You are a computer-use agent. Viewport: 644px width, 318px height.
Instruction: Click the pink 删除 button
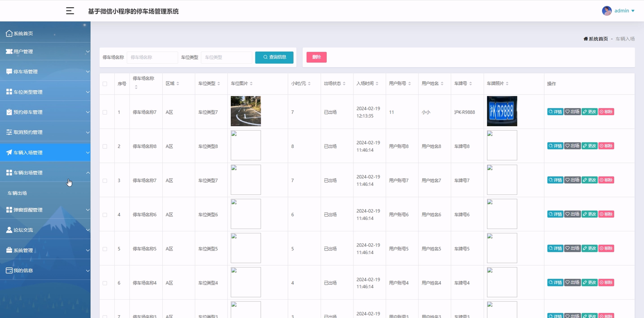click(316, 57)
